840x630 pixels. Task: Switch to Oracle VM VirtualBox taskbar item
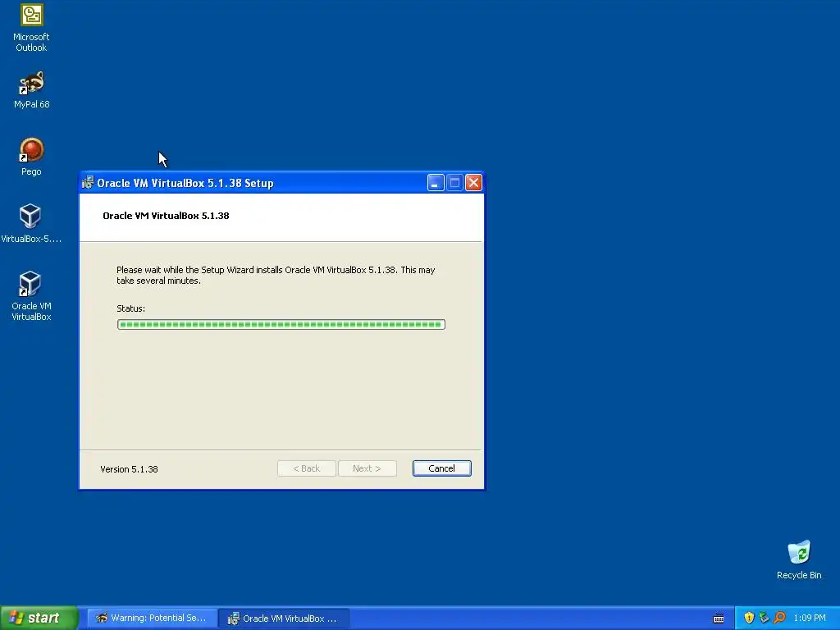pos(284,619)
